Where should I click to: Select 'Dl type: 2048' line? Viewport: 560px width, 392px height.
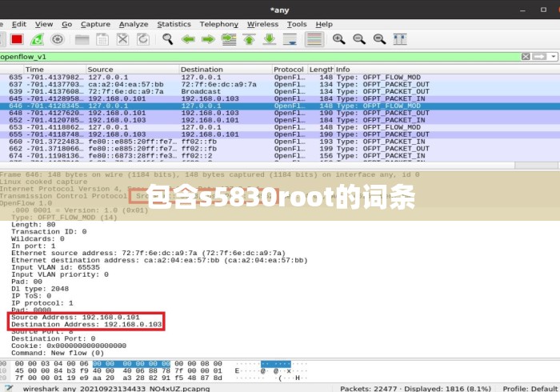click(x=40, y=289)
